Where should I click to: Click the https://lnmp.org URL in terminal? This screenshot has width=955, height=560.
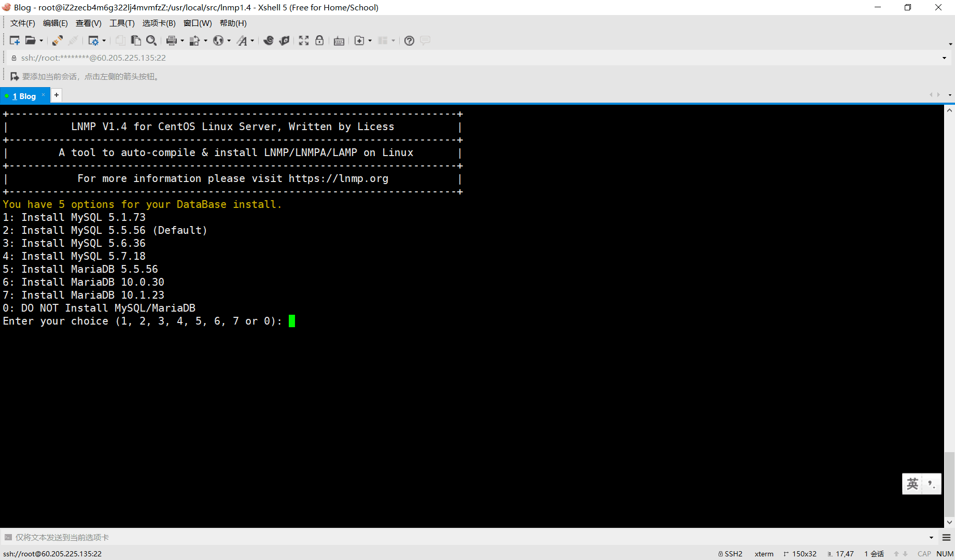(338, 178)
